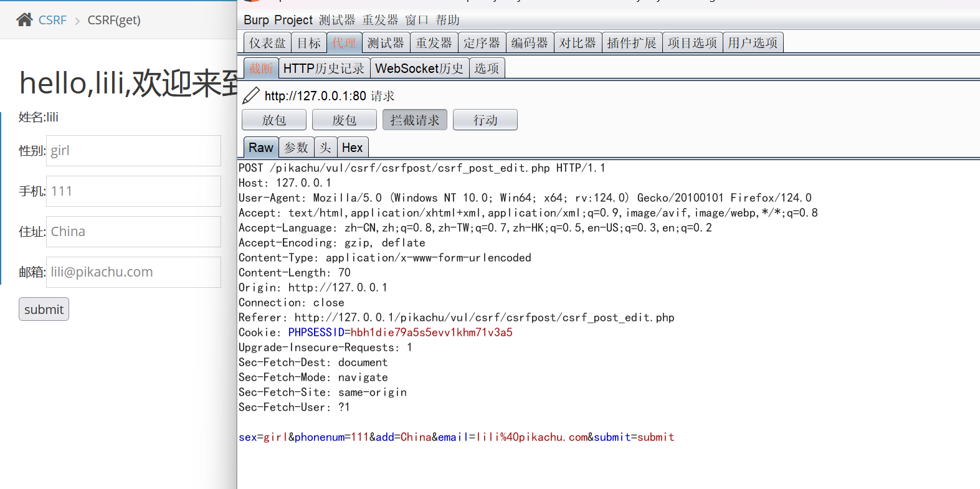Click the 废包 drop button
The image size is (980, 489).
coord(345,120)
